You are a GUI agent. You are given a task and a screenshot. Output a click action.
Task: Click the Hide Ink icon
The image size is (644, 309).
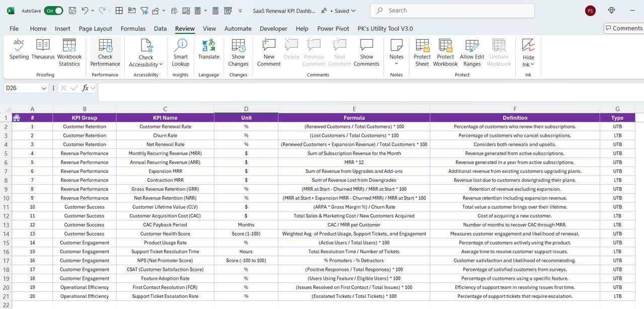click(528, 46)
